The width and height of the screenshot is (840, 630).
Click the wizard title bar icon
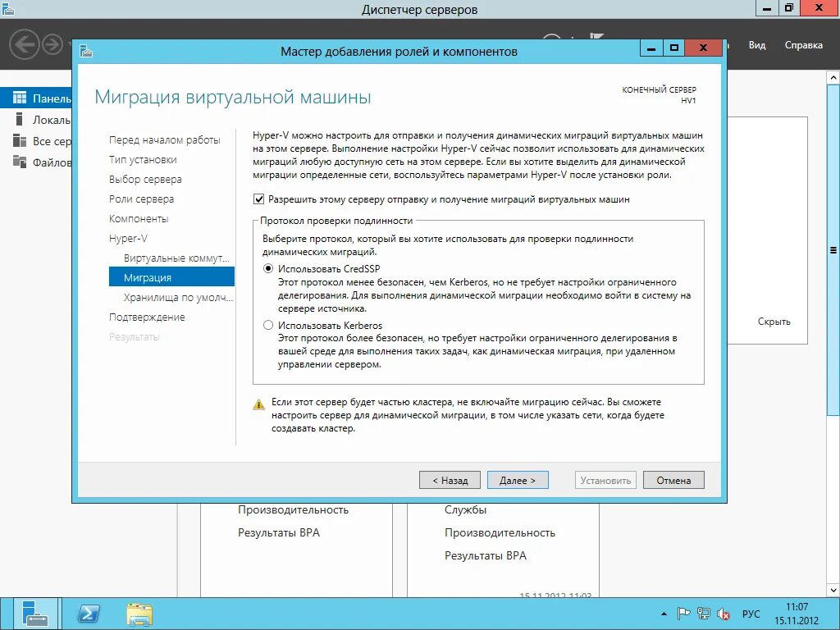(x=86, y=51)
